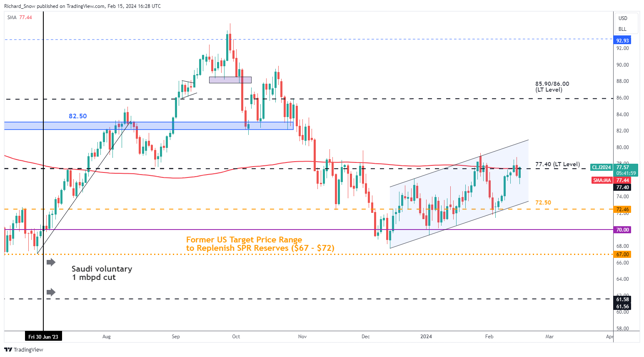Select the SMA 77.44 indicator legend
This screenshot has width=644, height=357.
pyautogui.click(x=20, y=17)
